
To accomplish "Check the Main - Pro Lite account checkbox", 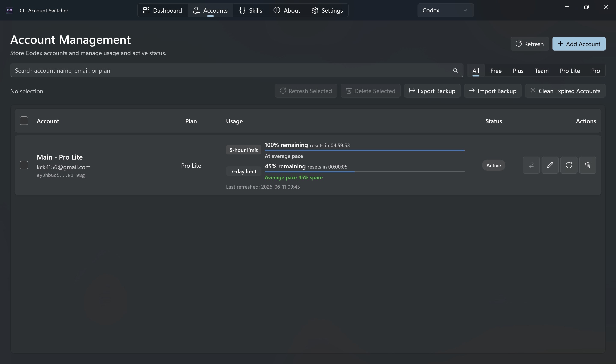I will click(x=24, y=165).
